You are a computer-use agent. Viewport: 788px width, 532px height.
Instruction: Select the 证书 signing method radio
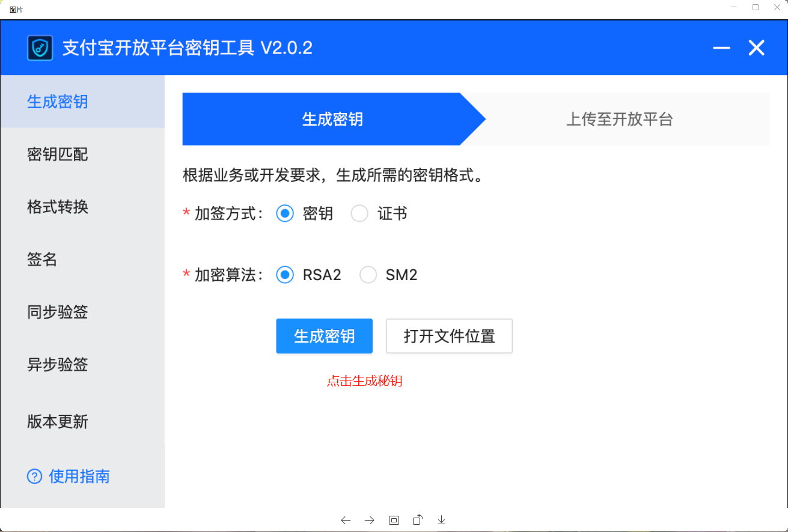[x=359, y=213]
